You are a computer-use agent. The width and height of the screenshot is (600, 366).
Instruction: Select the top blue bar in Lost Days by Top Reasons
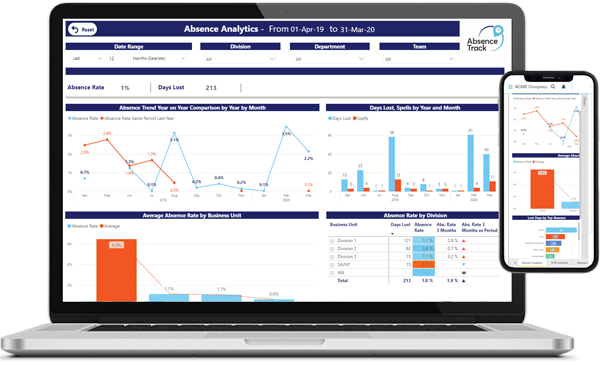click(x=561, y=230)
